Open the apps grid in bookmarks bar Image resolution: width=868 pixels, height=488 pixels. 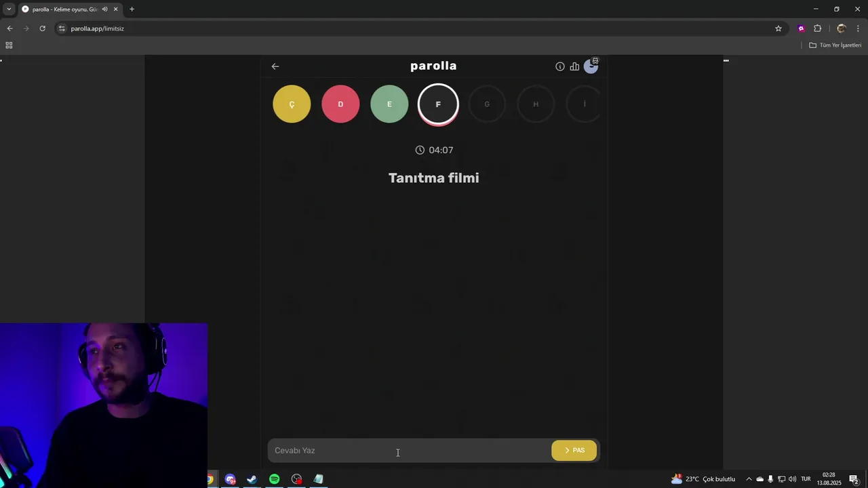point(9,45)
